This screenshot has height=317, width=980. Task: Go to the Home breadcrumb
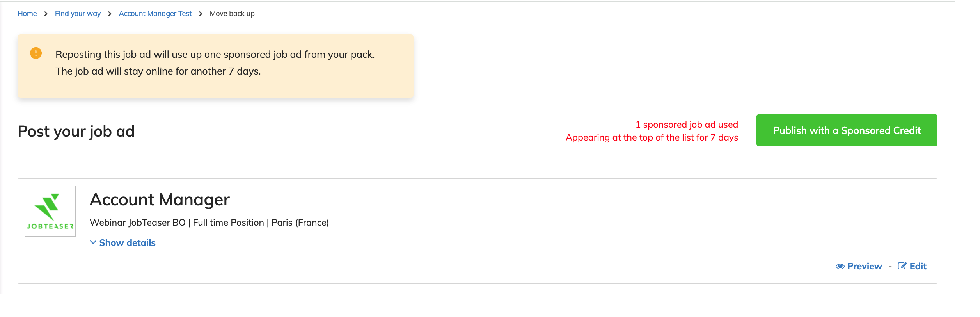27,14
